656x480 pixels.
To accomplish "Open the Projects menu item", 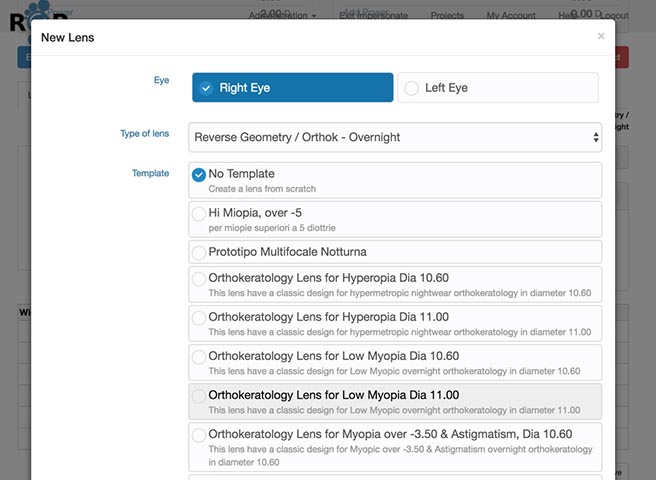I will [447, 16].
